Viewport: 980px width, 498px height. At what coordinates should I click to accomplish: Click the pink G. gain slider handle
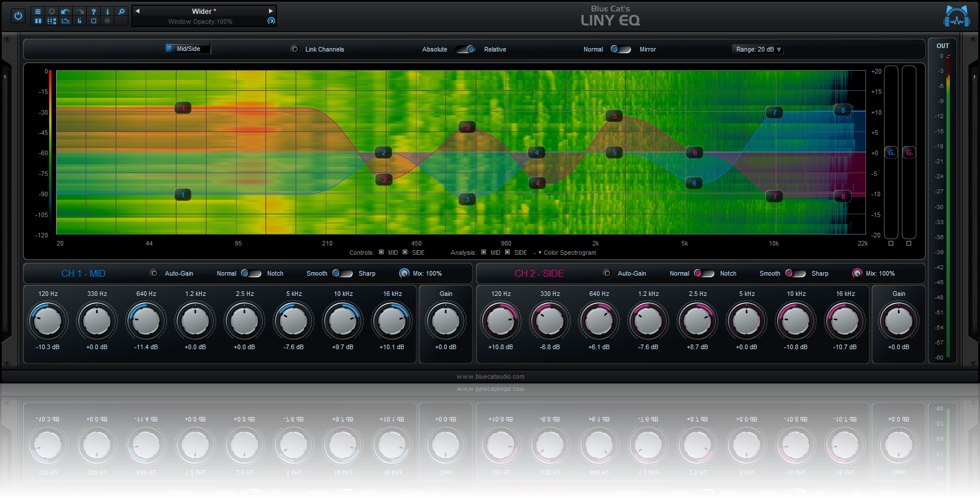tap(909, 153)
